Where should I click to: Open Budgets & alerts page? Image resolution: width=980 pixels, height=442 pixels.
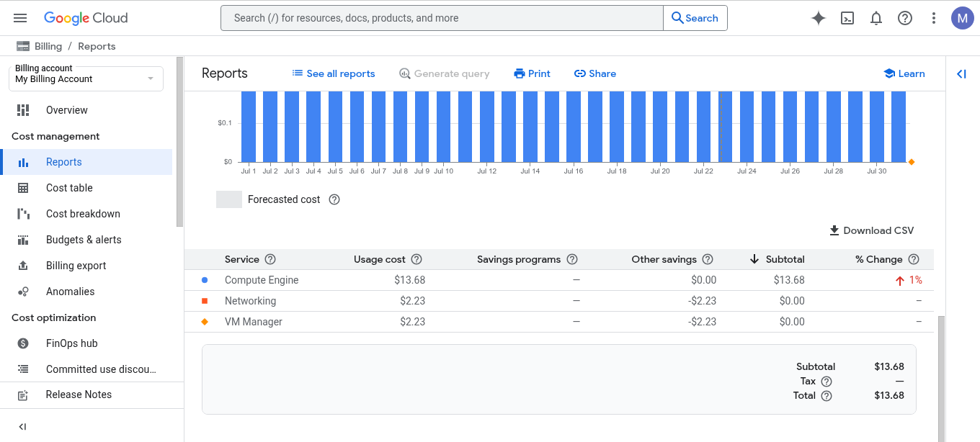(x=84, y=240)
